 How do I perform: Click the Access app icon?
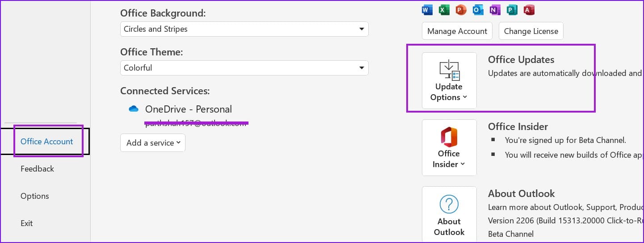tap(529, 10)
